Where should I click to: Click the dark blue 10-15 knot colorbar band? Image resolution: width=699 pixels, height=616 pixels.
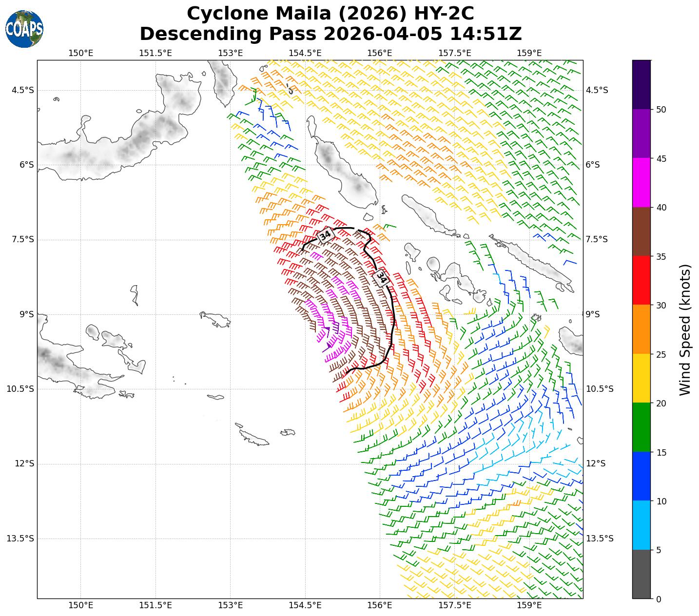(641, 476)
